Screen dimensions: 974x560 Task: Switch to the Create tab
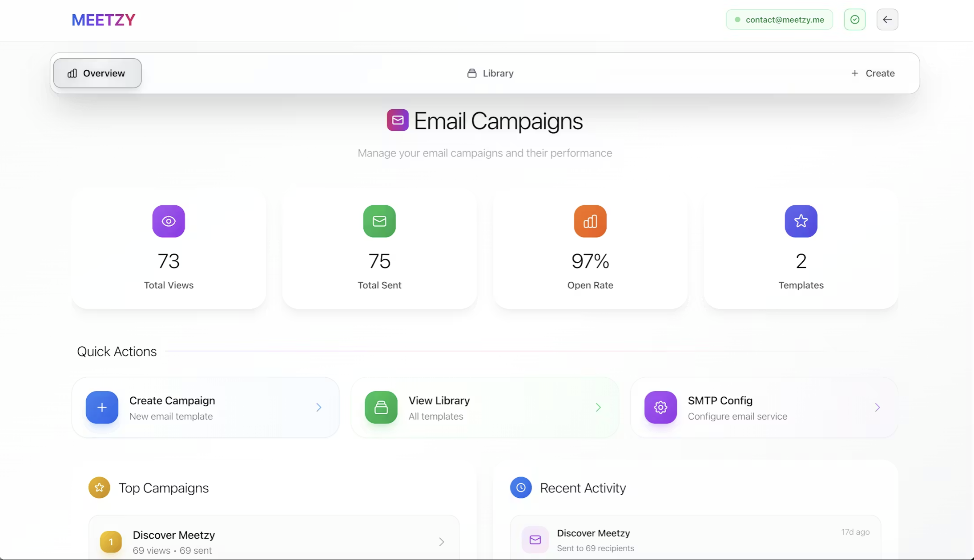[x=873, y=73]
